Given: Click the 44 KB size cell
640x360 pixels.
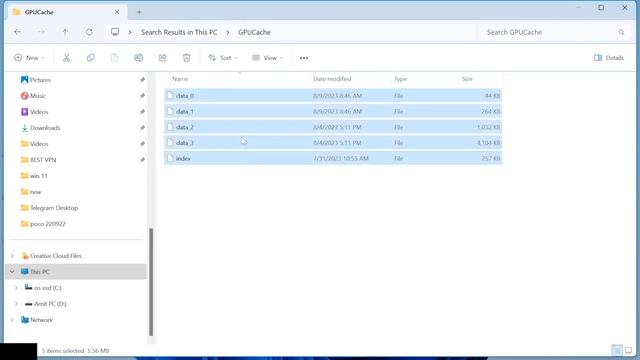Looking at the screenshot, I should 492,96.
